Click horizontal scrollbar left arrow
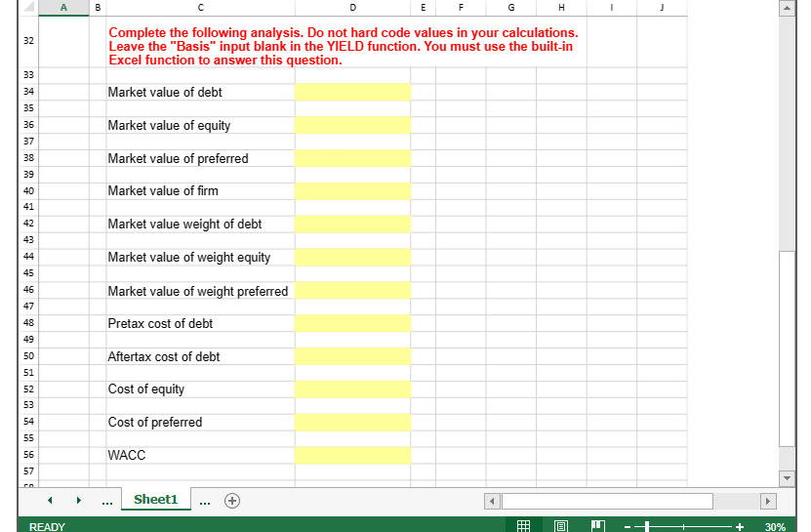811x532 pixels. [x=492, y=501]
